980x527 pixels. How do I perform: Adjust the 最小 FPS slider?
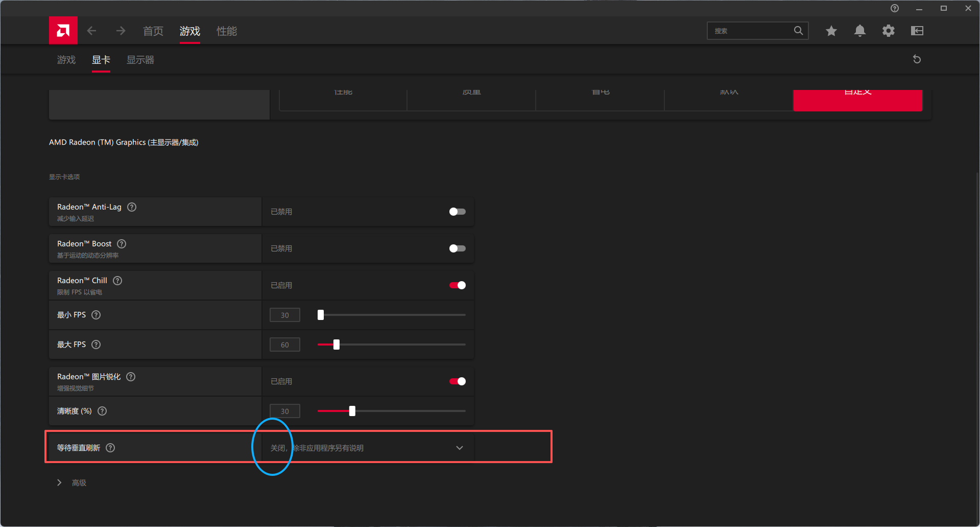tap(391, 315)
